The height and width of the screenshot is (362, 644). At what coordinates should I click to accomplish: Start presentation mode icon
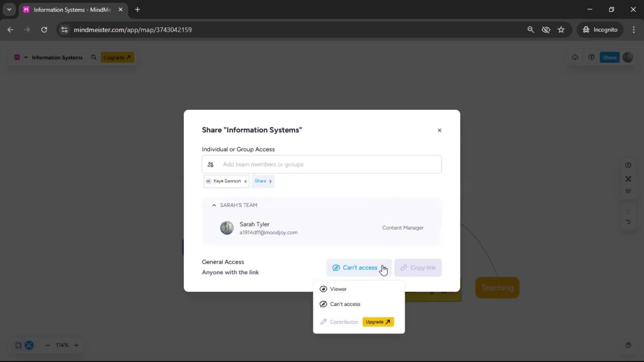point(591,57)
